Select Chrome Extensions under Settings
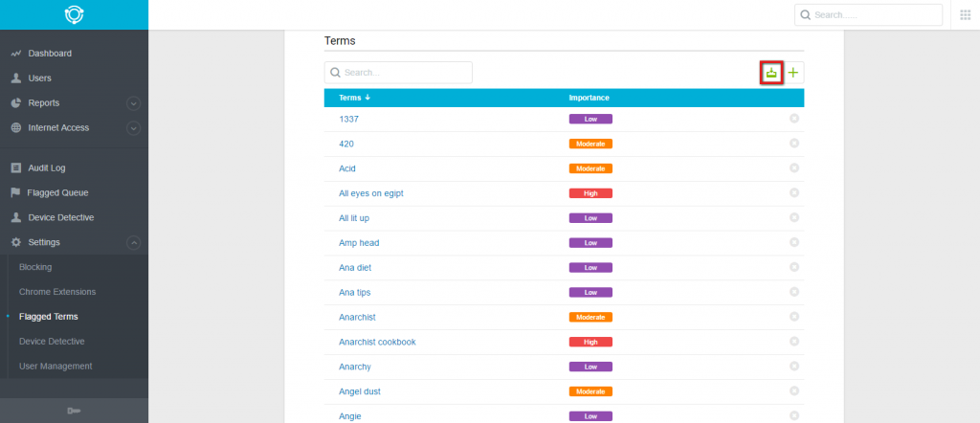Image resolution: width=980 pixels, height=423 pixels. click(x=57, y=292)
